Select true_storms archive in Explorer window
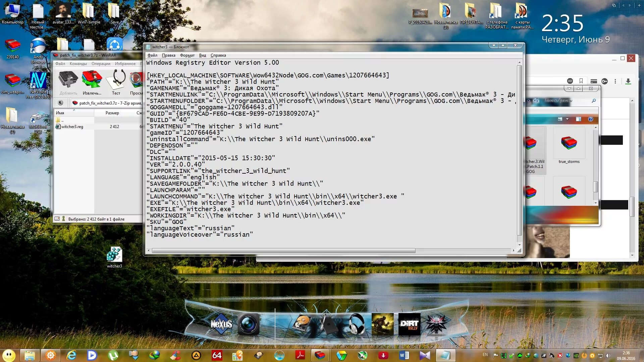The width and height of the screenshot is (644, 362). 569,146
